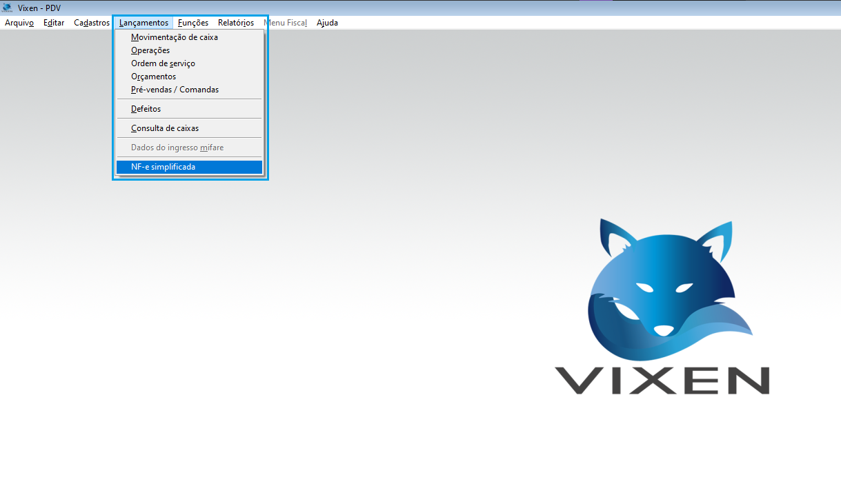Screen dimensions: 841x504
Task: Select the highlighted NF-e simplificada option
Action: [x=163, y=167]
